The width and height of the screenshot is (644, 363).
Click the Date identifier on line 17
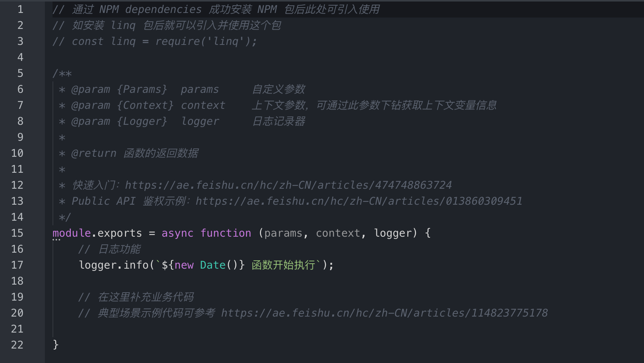(213, 265)
